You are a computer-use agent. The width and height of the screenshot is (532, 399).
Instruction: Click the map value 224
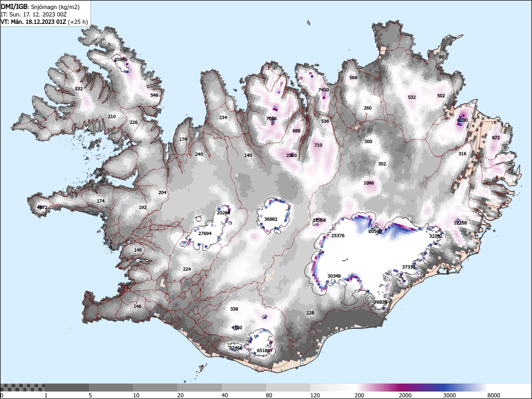point(187,269)
